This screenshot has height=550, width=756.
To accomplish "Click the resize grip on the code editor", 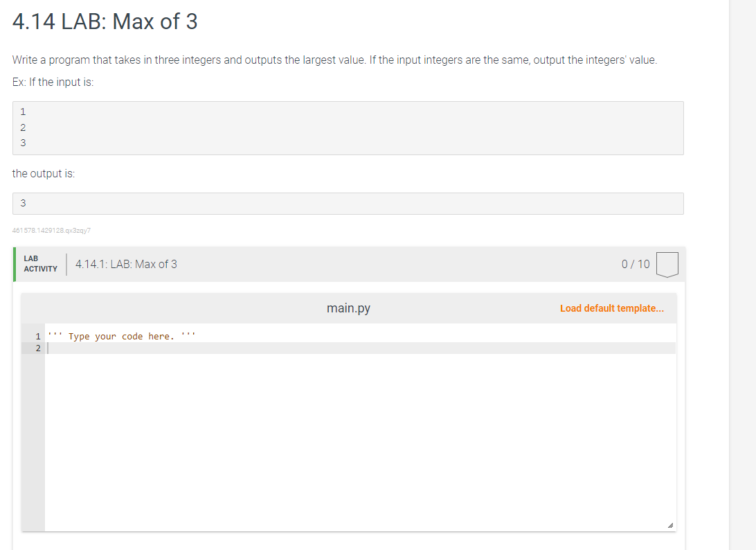I will pos(670,525).
